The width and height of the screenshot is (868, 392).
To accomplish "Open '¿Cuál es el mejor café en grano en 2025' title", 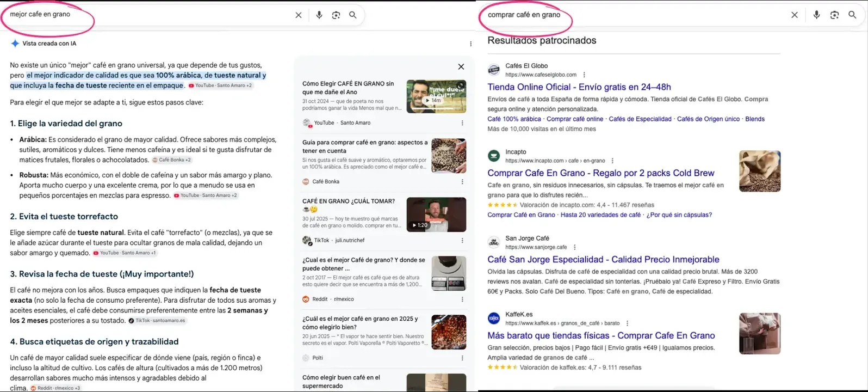I will (360, 323).
